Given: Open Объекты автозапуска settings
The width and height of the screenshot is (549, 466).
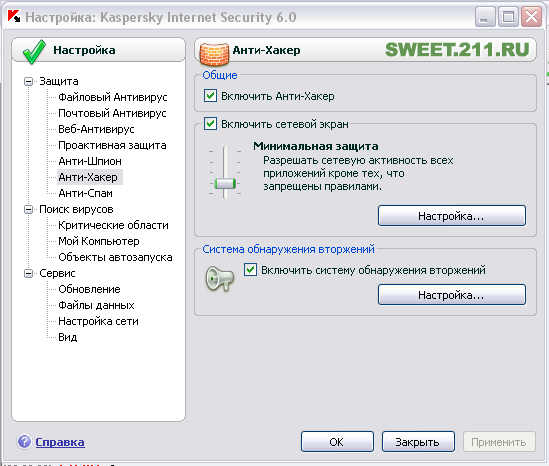Looking at the screenshot, I should tap(115, 257).
